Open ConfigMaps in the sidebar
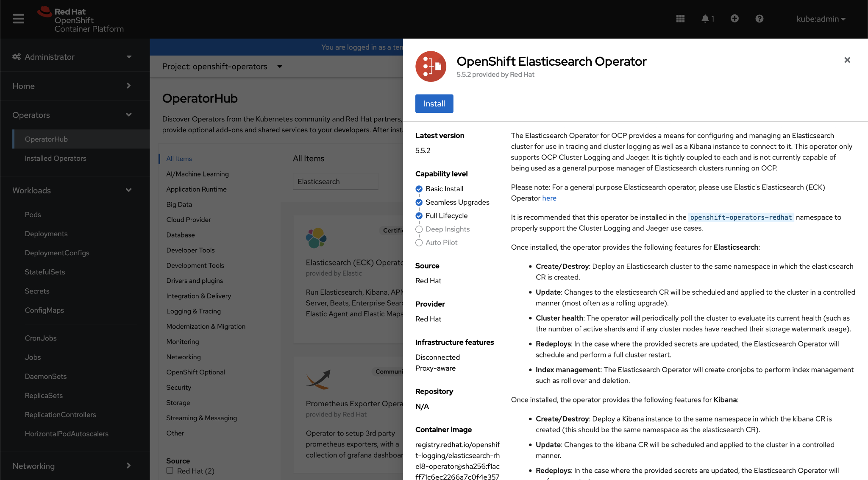This screenshot has width=868, height=480. [x=44, y=310]
